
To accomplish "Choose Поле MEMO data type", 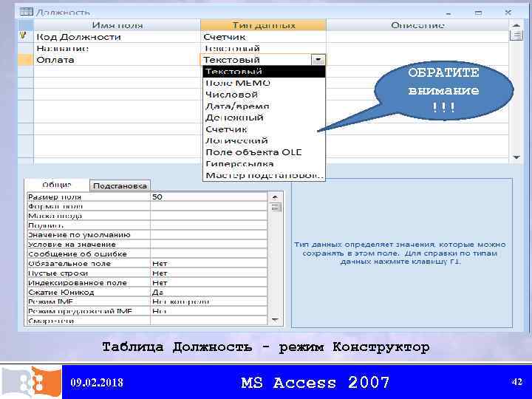I will pos(264,83).
